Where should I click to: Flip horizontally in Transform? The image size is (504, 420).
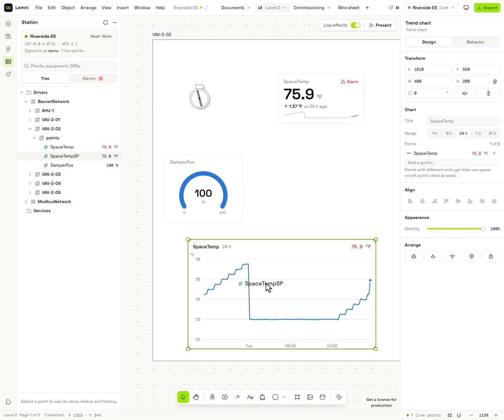465,93
